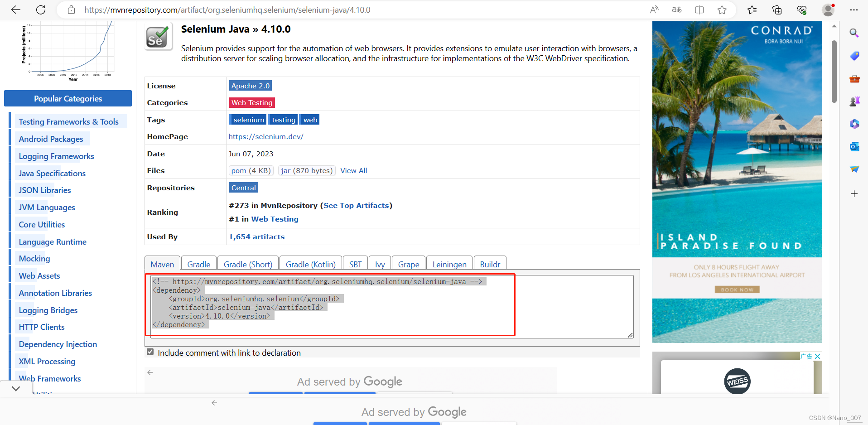
Task: Toggle split screen view
Action: [x=699, y=10]
